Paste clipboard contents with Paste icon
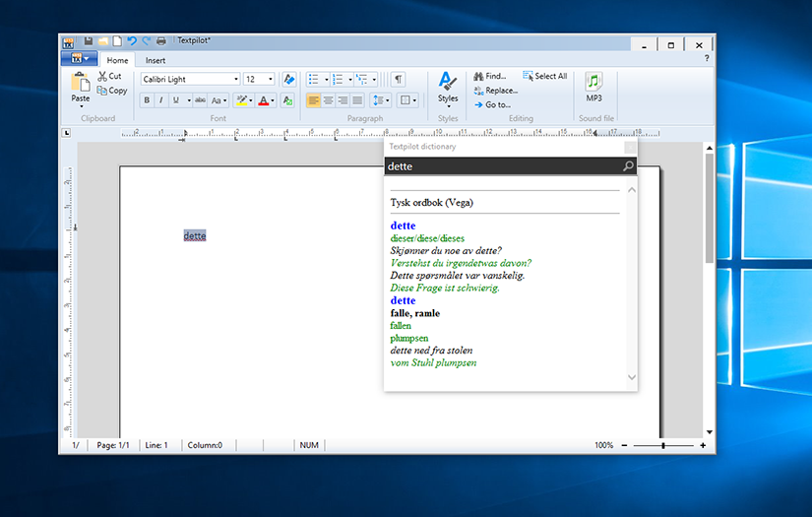 [81, 82]
